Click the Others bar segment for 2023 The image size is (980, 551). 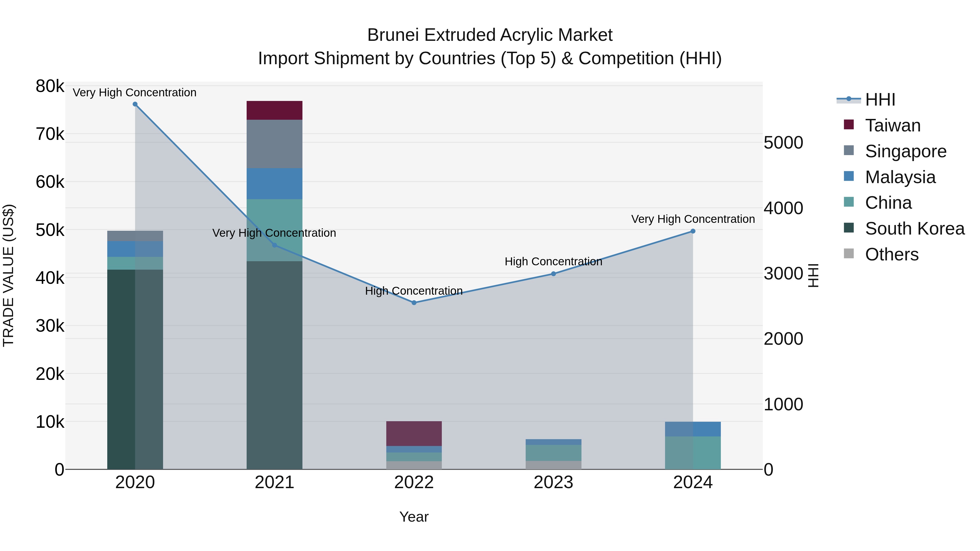[x=553, y=466]
